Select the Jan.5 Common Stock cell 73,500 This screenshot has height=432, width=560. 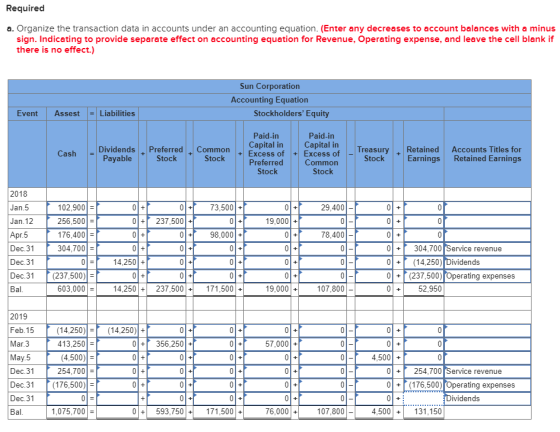(x=214, y=207)
